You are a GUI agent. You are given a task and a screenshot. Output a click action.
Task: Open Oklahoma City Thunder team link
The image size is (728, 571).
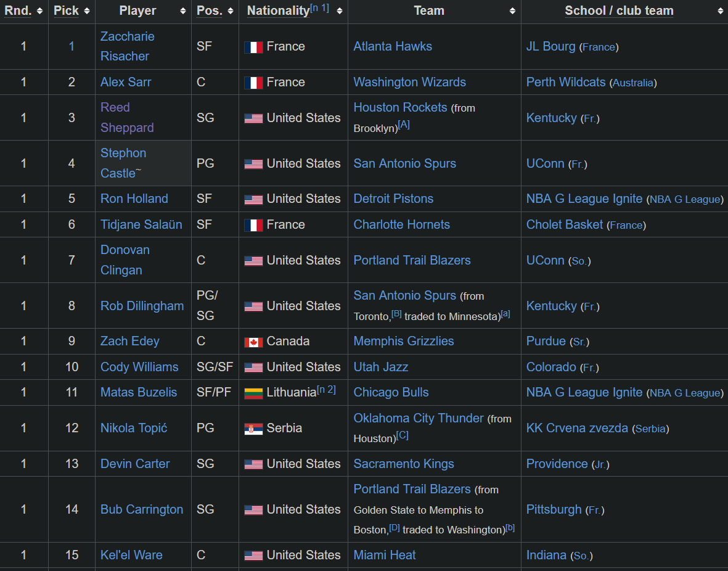pyautogui.click(x=419, y=418)
